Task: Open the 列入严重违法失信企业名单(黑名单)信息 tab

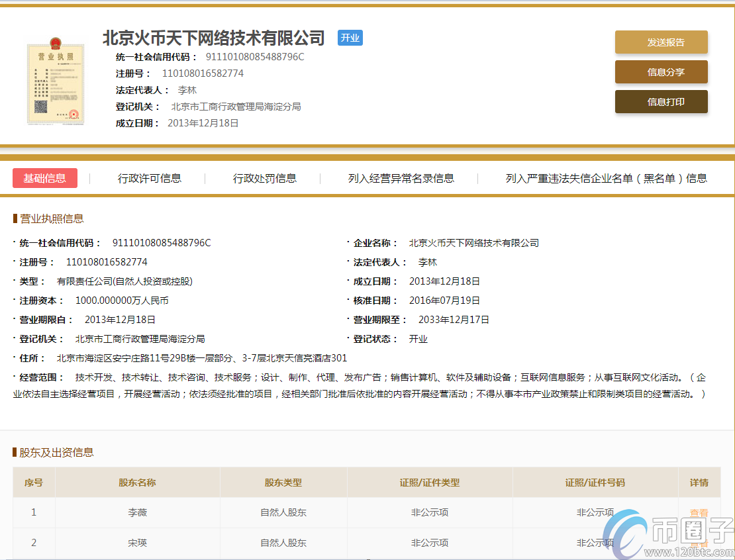Action: click(606, 178)
